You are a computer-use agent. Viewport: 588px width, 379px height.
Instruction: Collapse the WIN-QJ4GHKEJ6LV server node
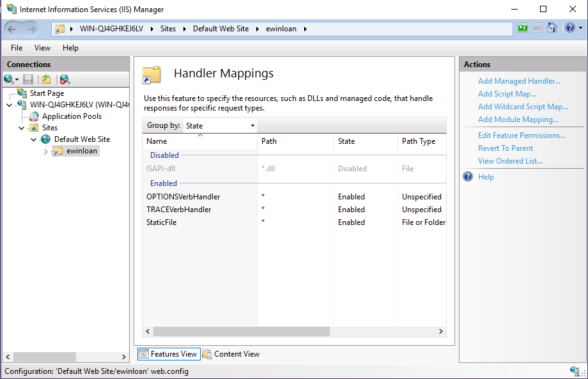[10, 105]
